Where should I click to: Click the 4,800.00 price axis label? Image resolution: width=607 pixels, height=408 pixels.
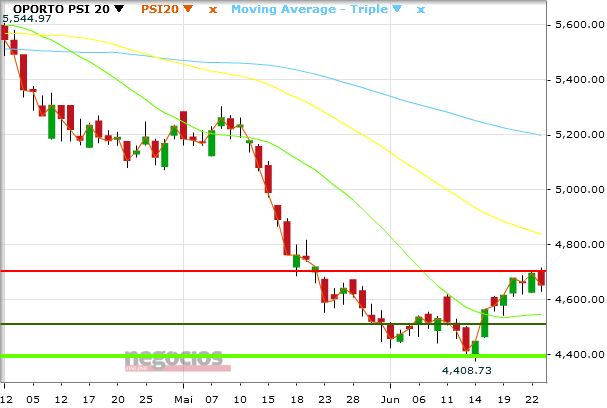[580, 244]
